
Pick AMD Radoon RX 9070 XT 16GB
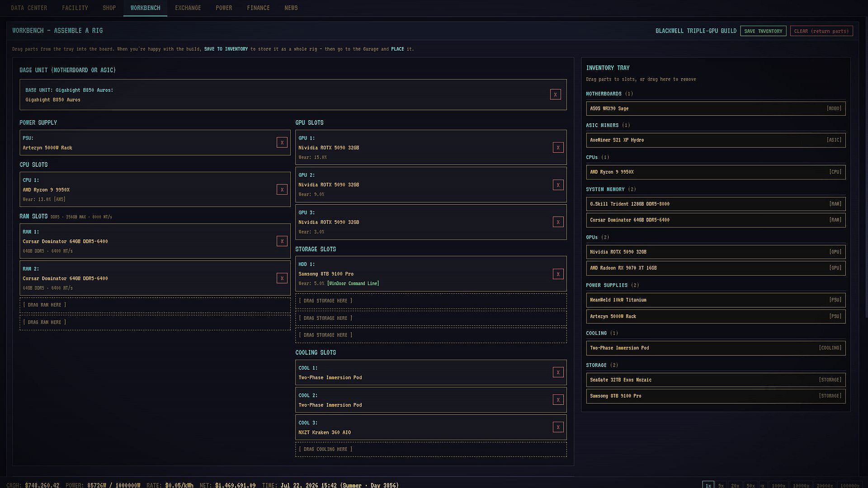[x=716, y=268]
